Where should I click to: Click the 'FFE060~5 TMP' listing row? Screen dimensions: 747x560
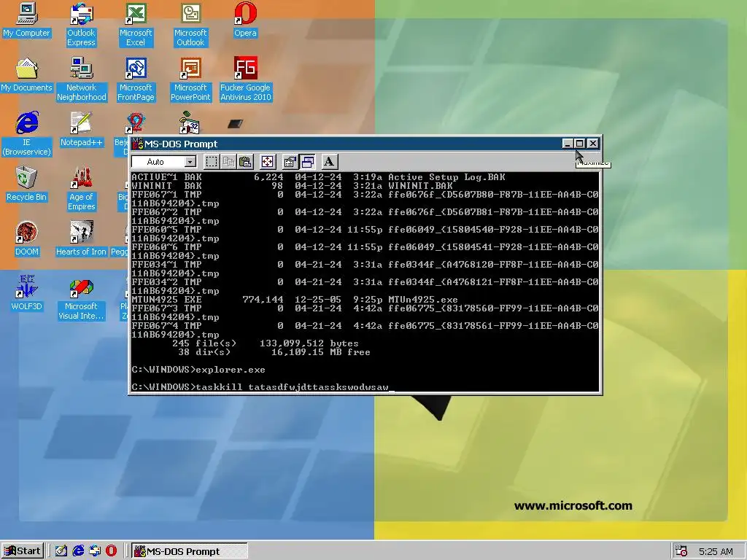coord(365,234)
